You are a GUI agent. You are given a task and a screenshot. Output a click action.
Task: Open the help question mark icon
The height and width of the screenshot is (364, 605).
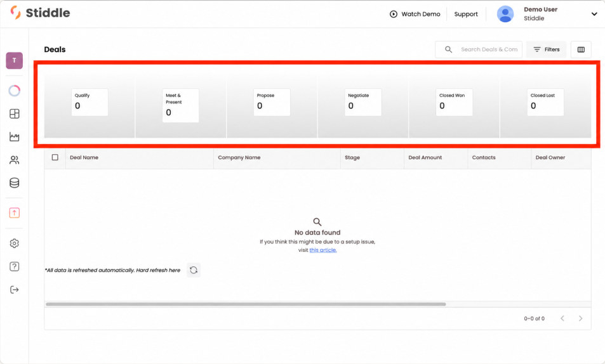(x=14, y=266)
